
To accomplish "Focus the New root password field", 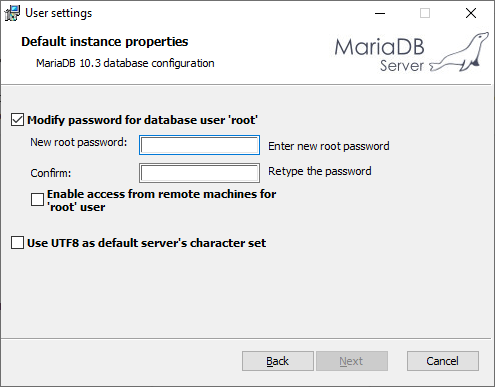I will coord(199,145).
